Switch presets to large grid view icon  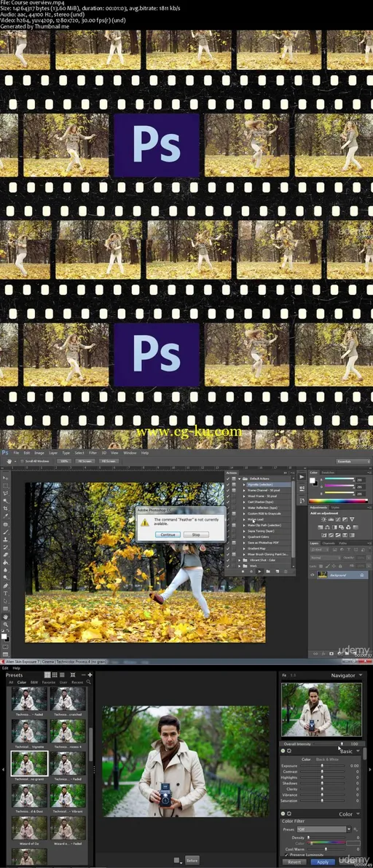click(x=47, y=675)
